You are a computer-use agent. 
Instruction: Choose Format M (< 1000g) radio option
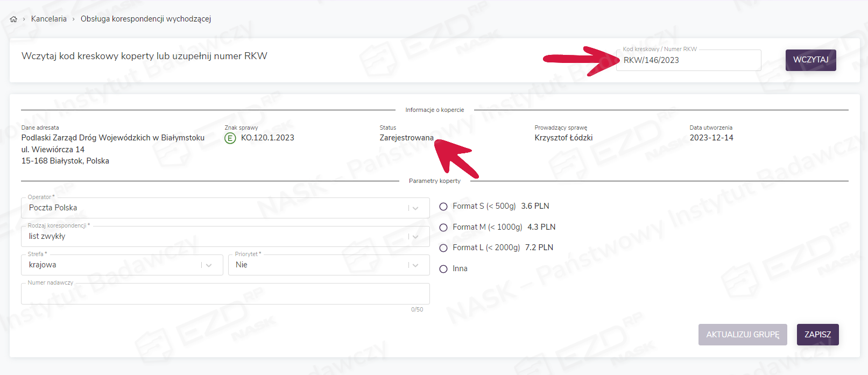point(443,228)
